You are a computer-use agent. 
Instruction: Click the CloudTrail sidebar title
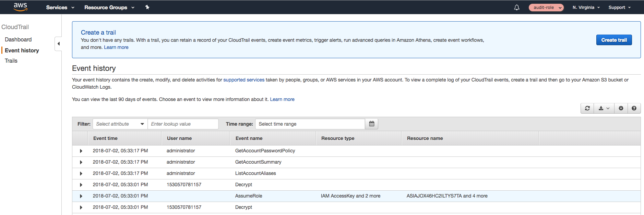[15, 27]
